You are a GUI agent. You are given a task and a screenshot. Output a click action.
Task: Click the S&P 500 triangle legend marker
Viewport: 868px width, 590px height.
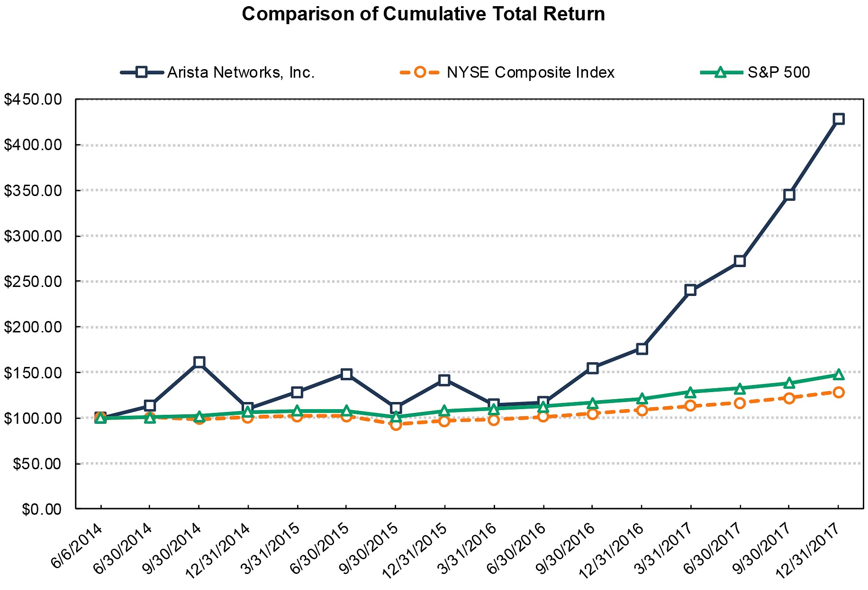(720, 72)
